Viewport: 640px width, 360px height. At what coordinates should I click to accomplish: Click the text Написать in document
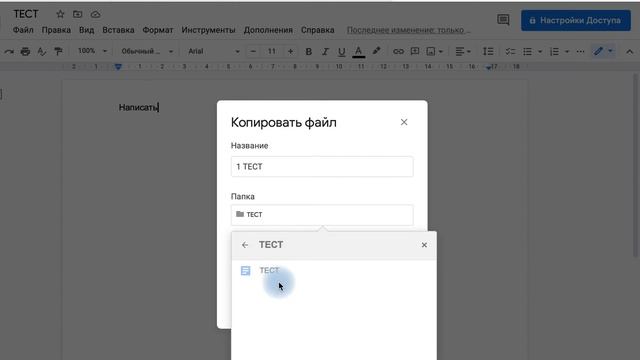(138, 107)
